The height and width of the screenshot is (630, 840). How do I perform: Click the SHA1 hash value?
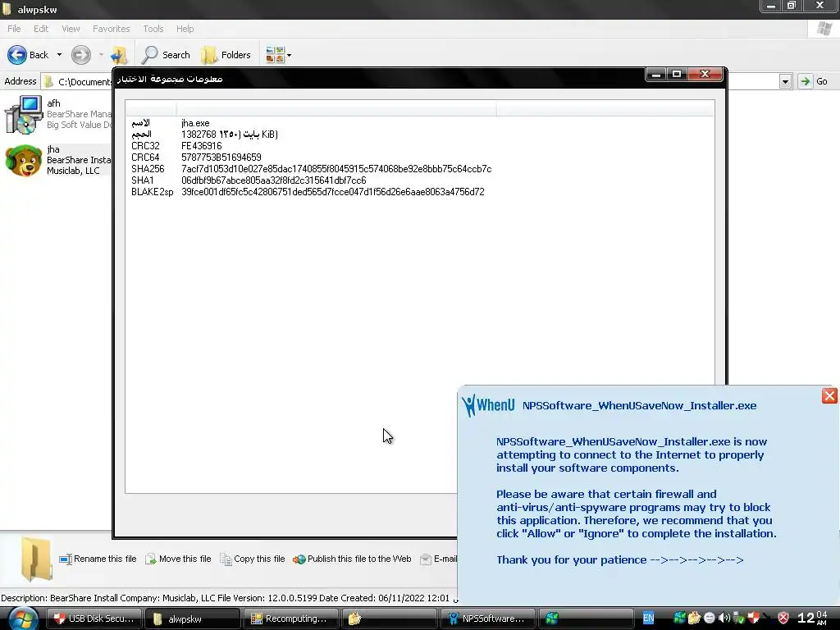coord(274,180)
